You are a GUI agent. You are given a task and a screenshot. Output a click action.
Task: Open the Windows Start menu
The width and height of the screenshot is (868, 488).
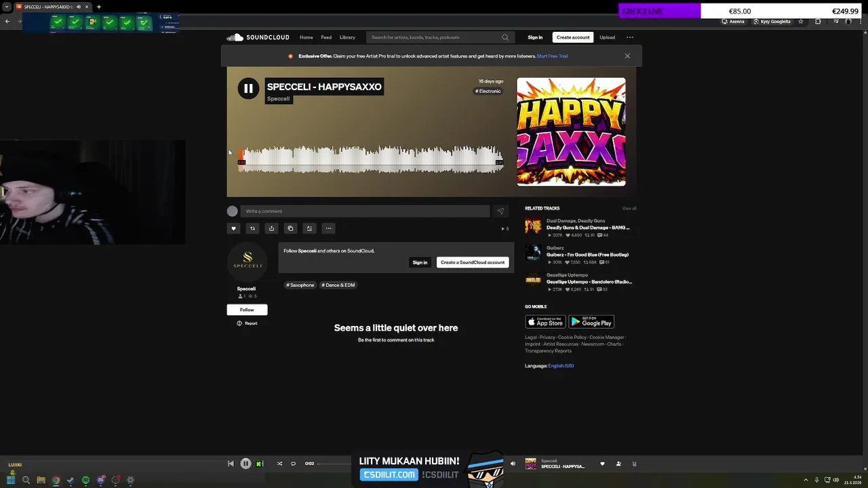(11, 480)
